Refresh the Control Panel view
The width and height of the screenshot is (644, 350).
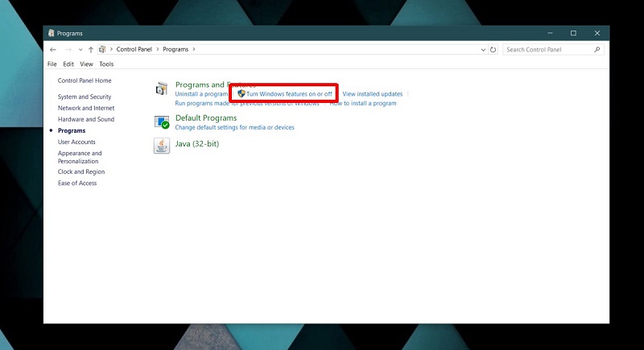tap(493, 50)
